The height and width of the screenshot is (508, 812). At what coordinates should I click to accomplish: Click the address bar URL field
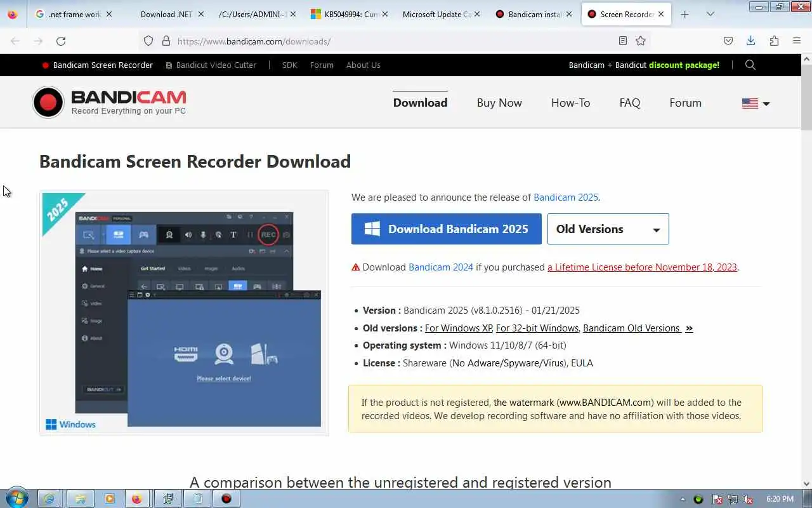(x=393, y=41)
